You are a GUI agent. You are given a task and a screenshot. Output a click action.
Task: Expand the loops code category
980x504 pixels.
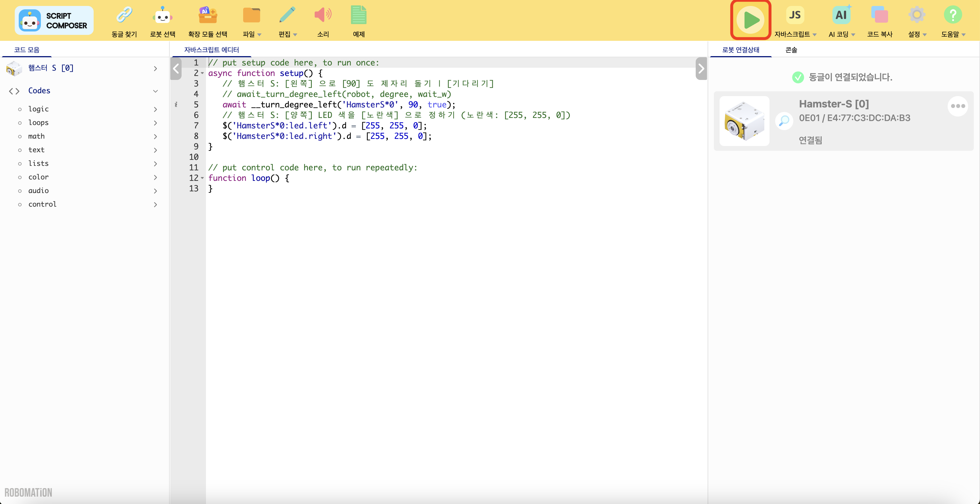click(x=155, y=123)
